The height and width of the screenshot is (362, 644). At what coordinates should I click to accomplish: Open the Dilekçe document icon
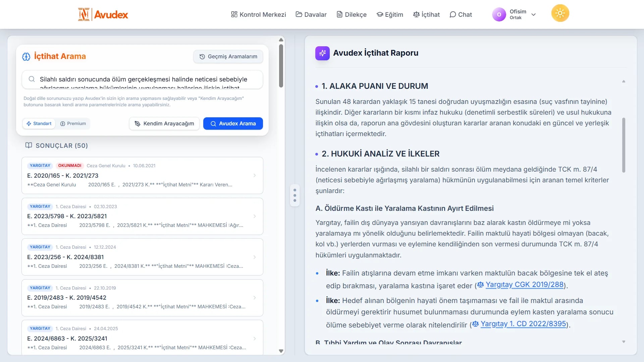339,14
